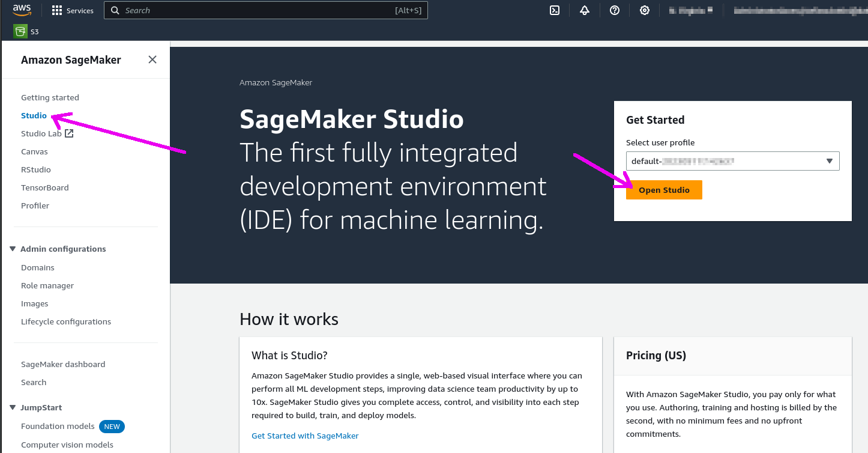Open the CloudShell terminal icon
Viewport: 868px width, 453px height.
pos(555,10)
